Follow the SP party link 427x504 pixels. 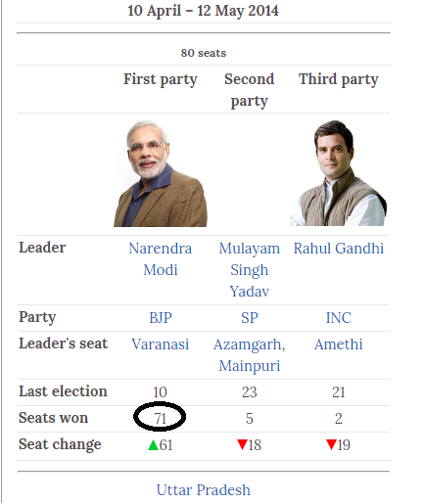[x=250, y=318]
